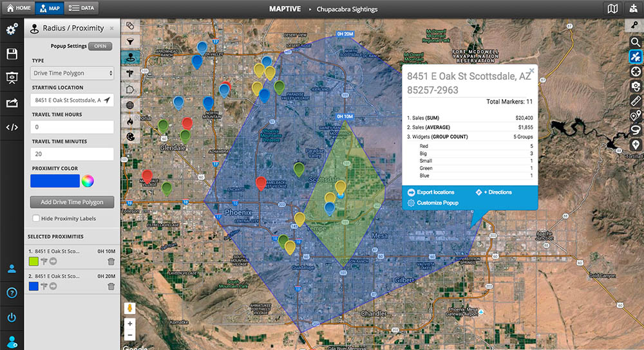Delete the 0H 20M proximity with trash icon
Image resolution: width=644 pixels, height=350 pixels.
click(111, 286)
